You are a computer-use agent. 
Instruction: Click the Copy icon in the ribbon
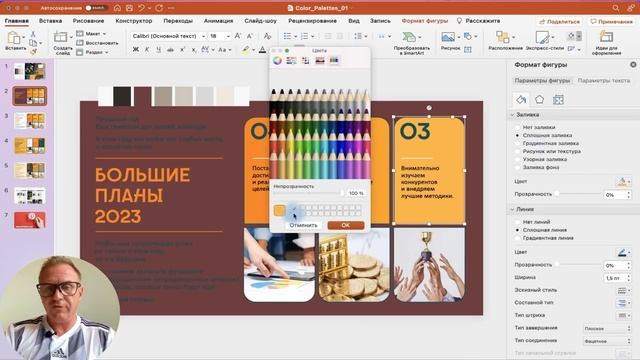coord(33,43)
